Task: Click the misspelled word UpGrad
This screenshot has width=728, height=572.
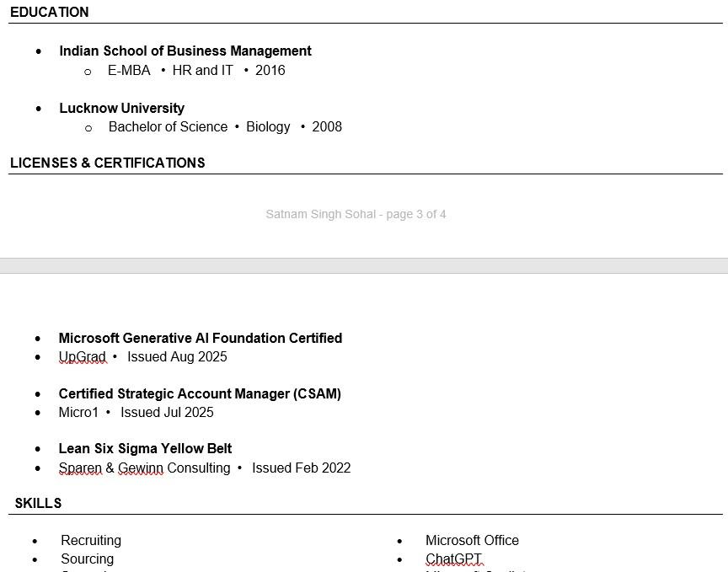Action: coord(82,357)
